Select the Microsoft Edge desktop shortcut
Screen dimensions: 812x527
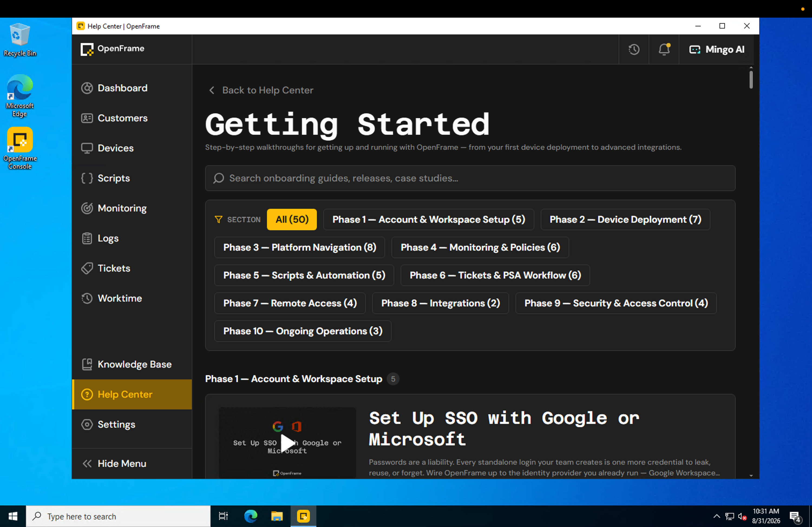[20, 95]
